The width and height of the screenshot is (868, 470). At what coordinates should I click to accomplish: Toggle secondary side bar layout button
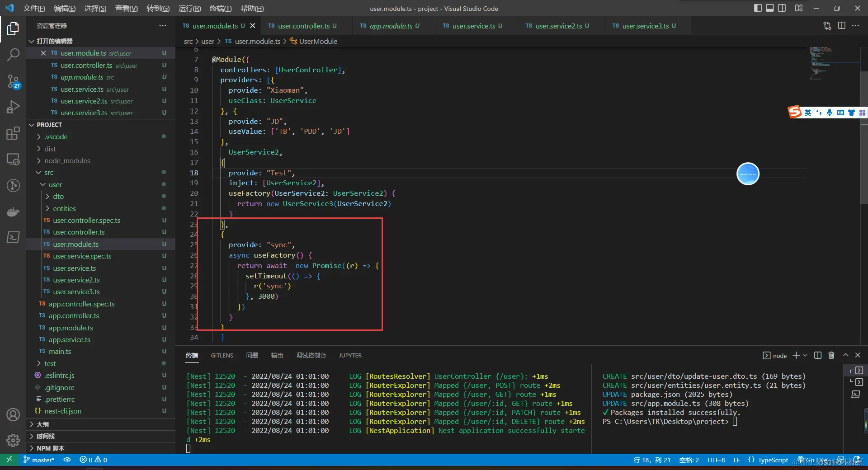pyautogui.click(x=782, y=8)
